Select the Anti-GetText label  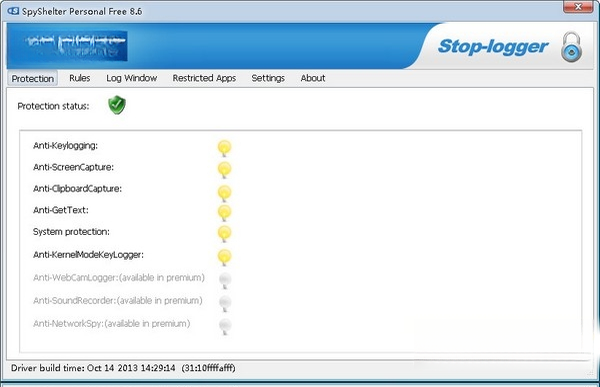coord(61,210)
